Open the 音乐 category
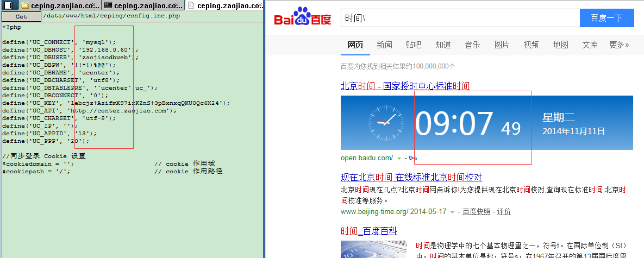Image resolution: width=644 pixels, height=258 pixels. coord(473,45)
